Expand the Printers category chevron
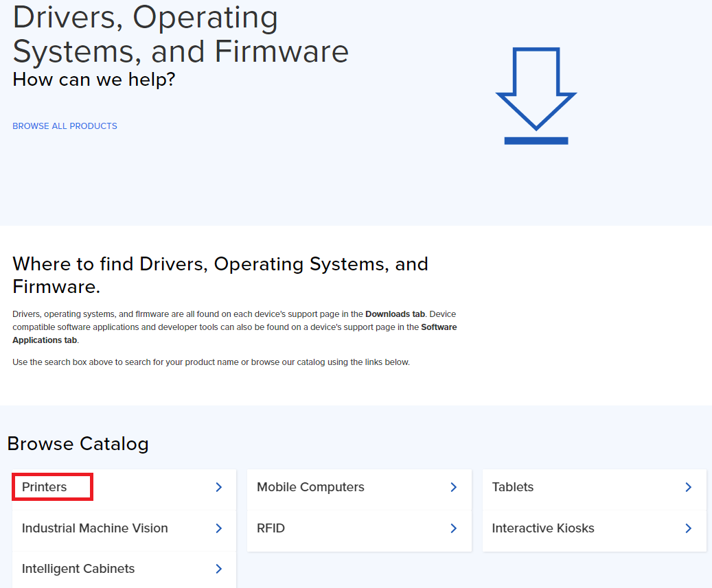This screenshot has width=712, height=588. tap(218, 487)
